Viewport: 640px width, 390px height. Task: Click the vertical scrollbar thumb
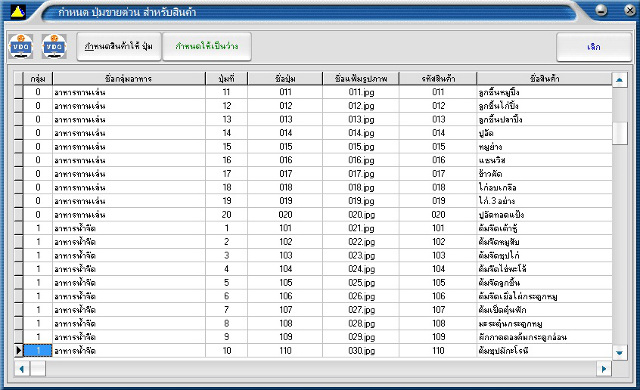point(620,133)
